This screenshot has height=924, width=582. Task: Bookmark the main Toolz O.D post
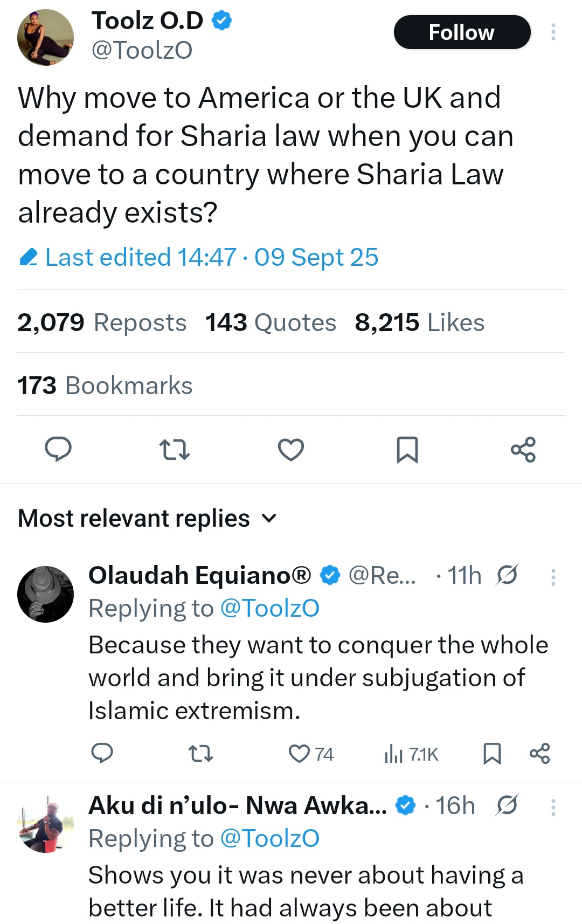(x=407, y=450)
